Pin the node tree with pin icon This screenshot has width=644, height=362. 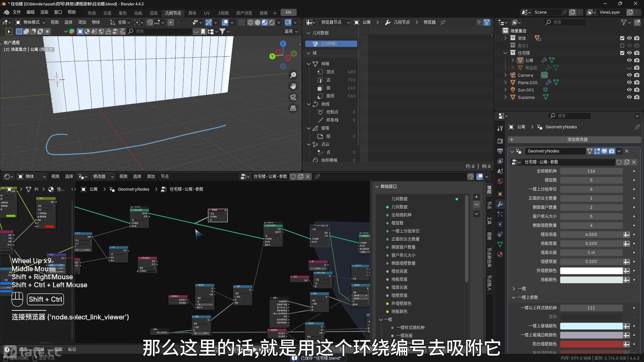click(317, 176)
